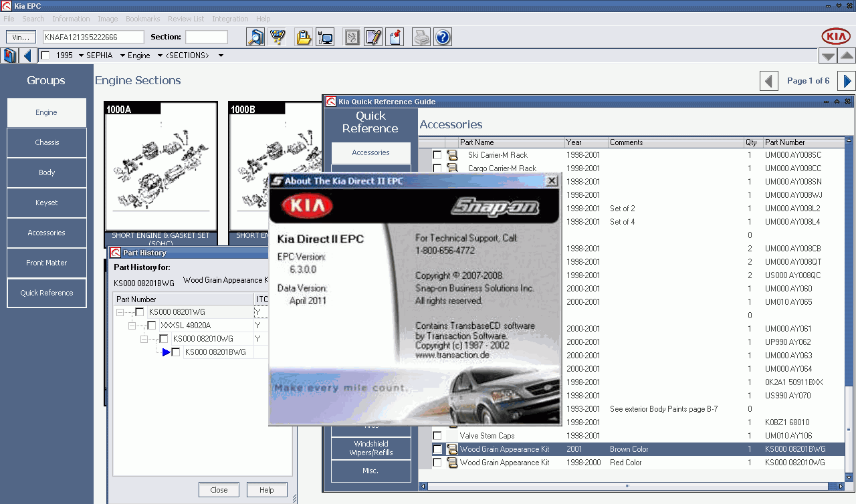
Task: Open the part search magnifier tool
Action: [x=255, y=37]
